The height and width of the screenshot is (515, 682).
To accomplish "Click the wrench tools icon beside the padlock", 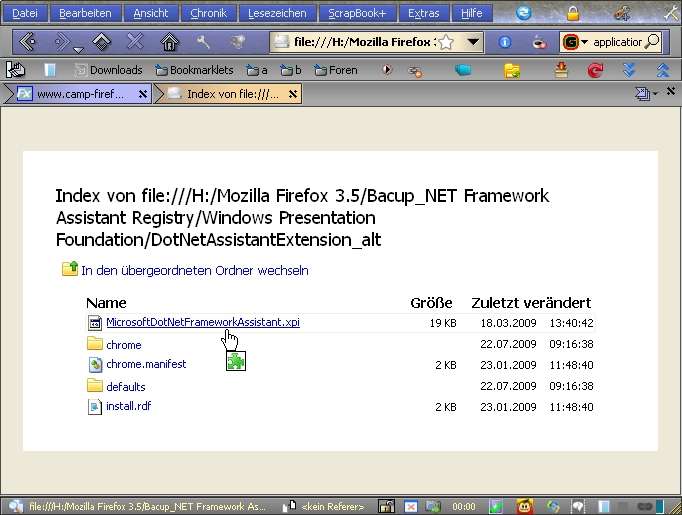I will (x=622, y=13).
